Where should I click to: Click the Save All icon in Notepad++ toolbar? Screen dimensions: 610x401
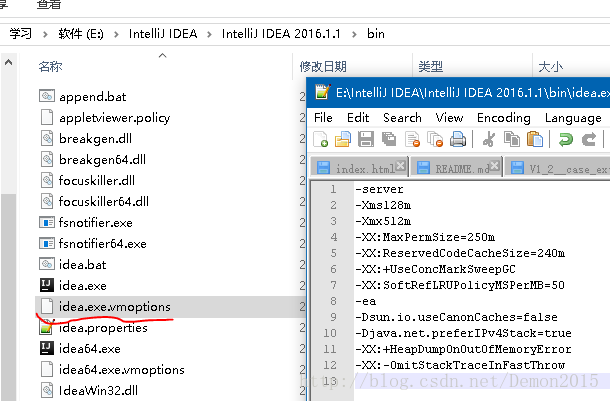[x=389, y=139]
